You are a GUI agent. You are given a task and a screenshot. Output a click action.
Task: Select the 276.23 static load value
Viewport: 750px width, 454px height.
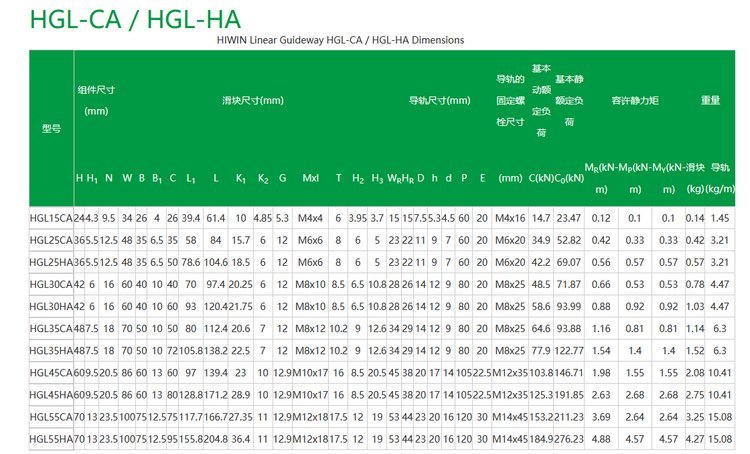point(569,438)
